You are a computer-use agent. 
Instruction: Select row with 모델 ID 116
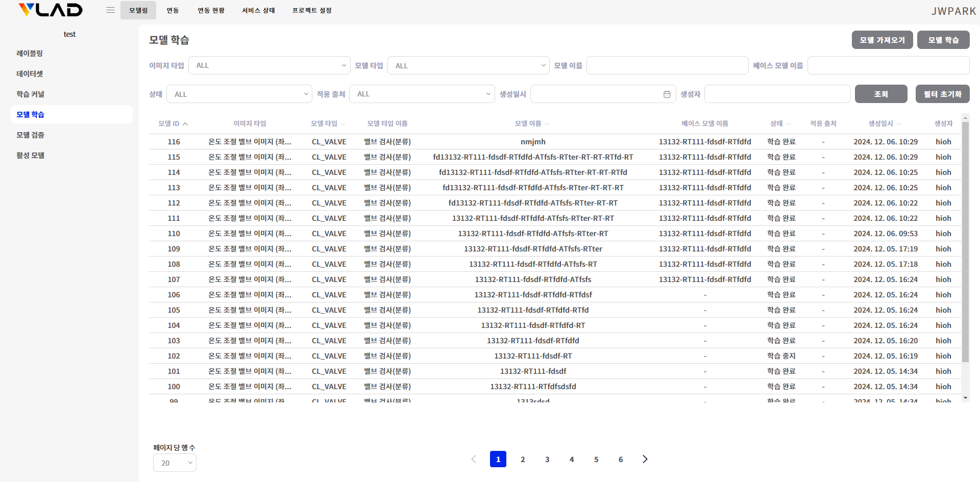[555, 142]
